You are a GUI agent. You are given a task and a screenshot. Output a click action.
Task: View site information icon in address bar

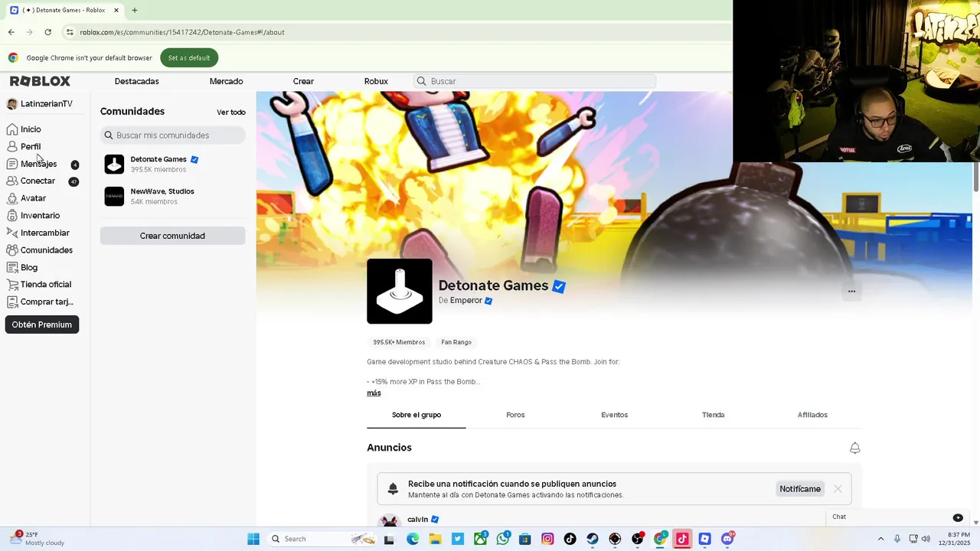[70, 32]
